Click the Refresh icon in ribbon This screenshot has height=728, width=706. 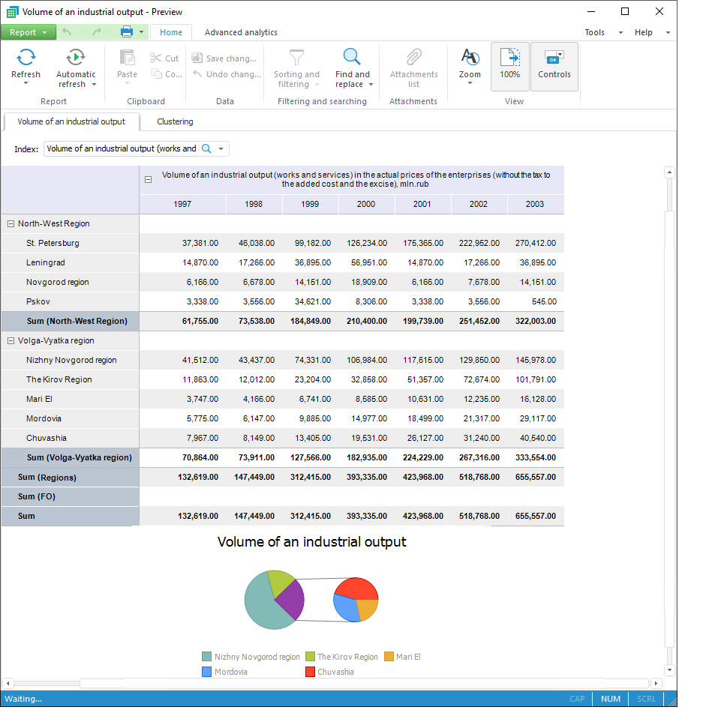tap(26, 58)
